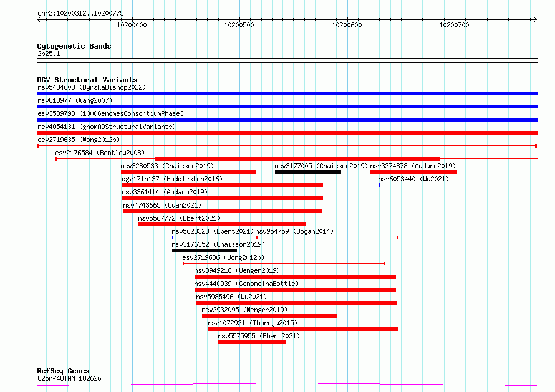Select nsv3361414 (Audano2019) label
Viewport: 555px width, 392px height.
click(x=165, y=192)
